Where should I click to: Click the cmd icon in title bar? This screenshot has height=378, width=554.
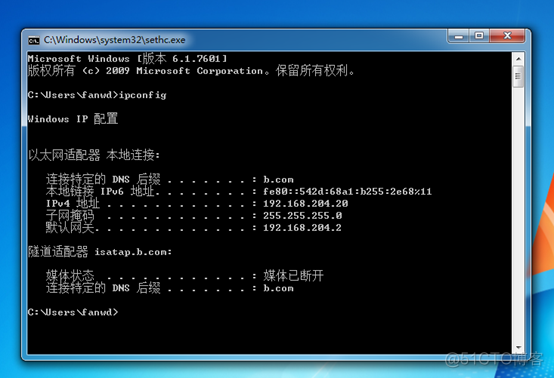[34, 40]
